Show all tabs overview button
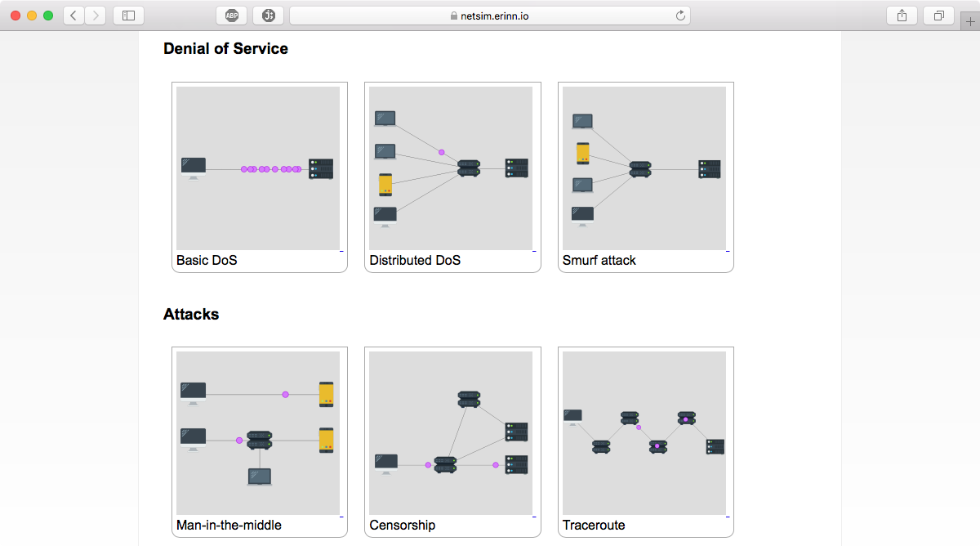Image resolution: width=980 pixels, height=546 pixels. click(x=938, y=16)
